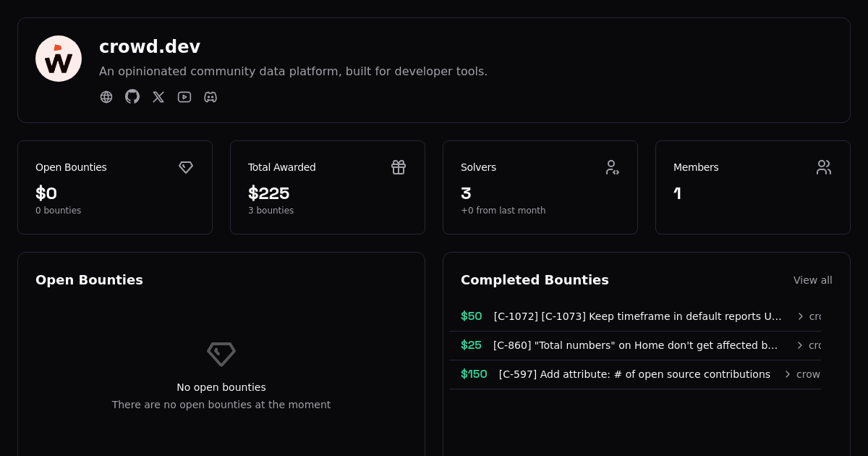Click the Solvers person-code icon
Viewport: 868px width, 456px height.
tap(611, 167)
